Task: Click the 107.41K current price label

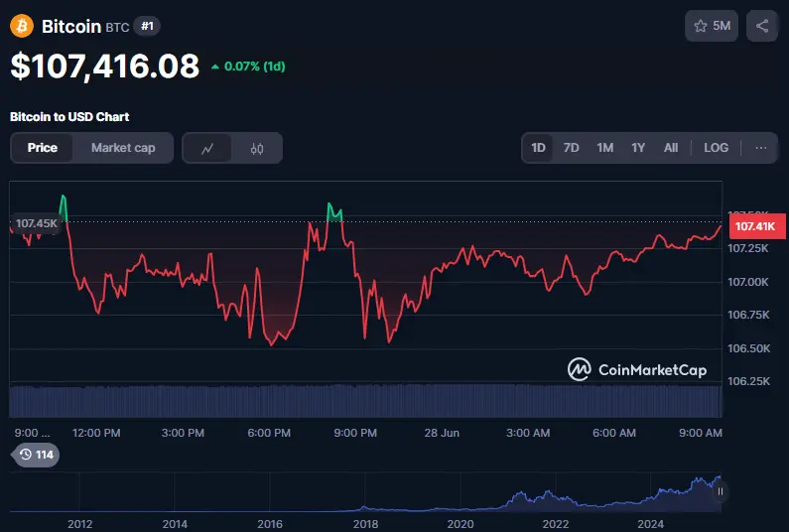Action: click(x=757, y=226)
